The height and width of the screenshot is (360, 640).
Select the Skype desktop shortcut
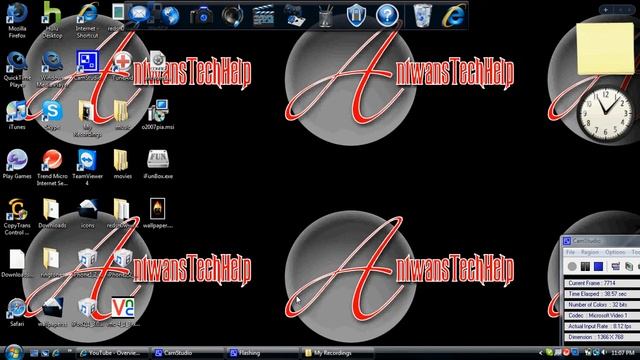coord(52,115)
